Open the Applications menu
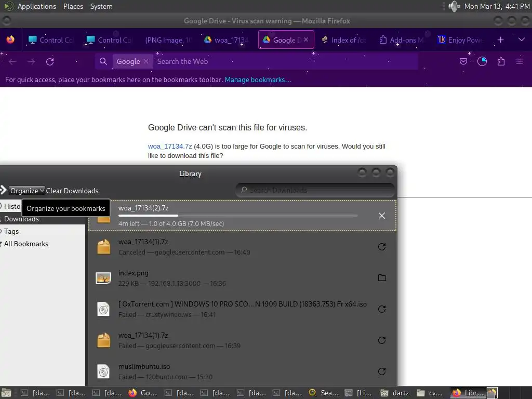 coord(37,6)
